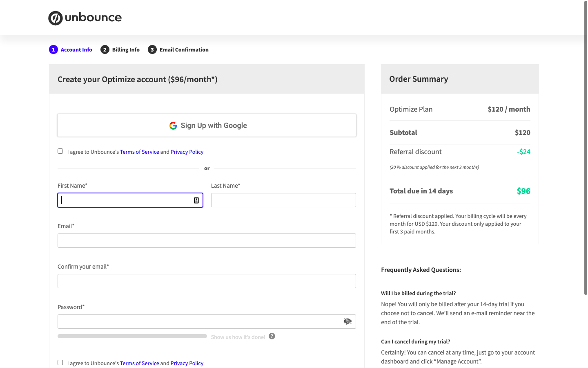Screen dimensions: 588x368
Task: Click step 2 circle for Billing Info
Action: [x=105, y=49]
